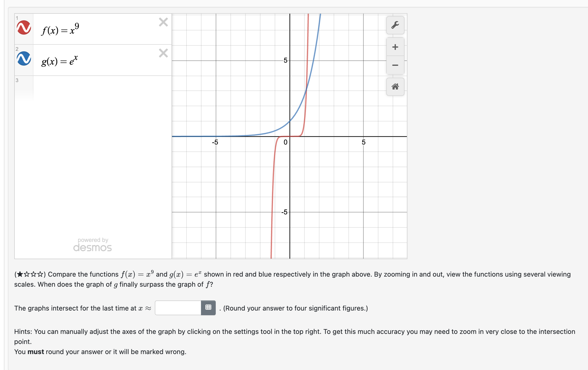Click the y-axis label -5
The height and width of the screenshot is (370, 588).
pyautogui.click(x=284, y=212)
